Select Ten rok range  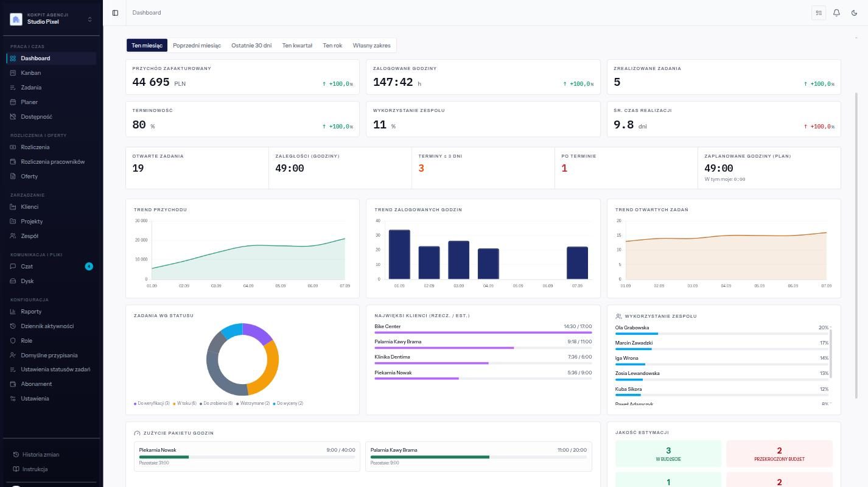click(x=332, y=46)
